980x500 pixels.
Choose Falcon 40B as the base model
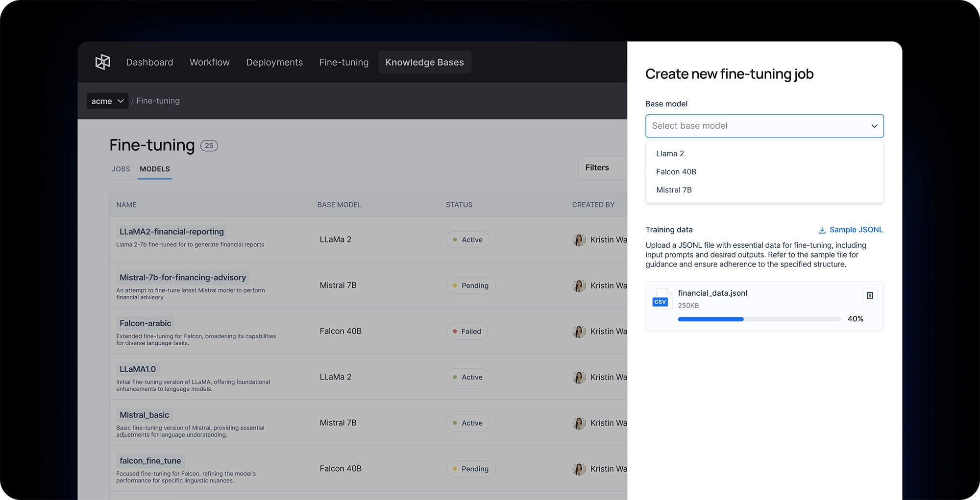[676, 171]
